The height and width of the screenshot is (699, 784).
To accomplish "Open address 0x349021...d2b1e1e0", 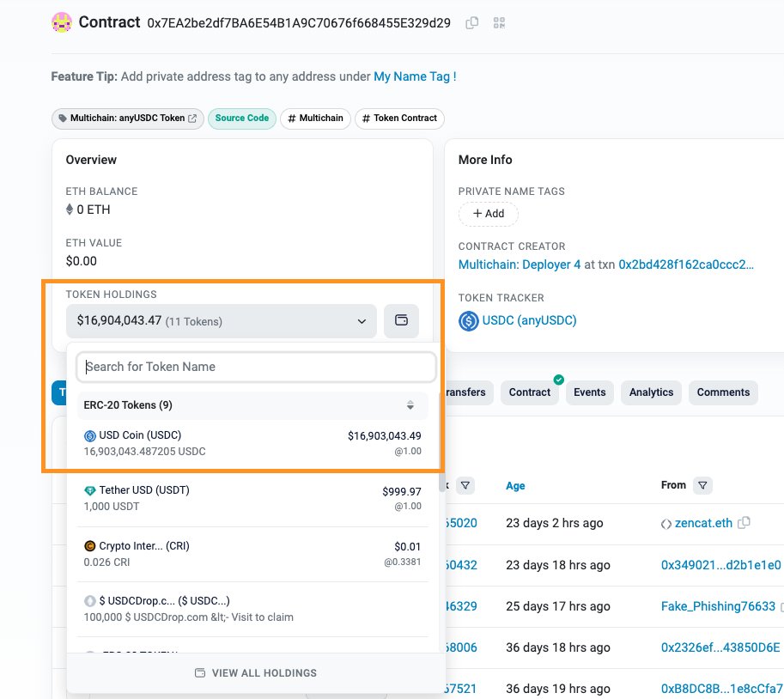I will coord(720,565).
